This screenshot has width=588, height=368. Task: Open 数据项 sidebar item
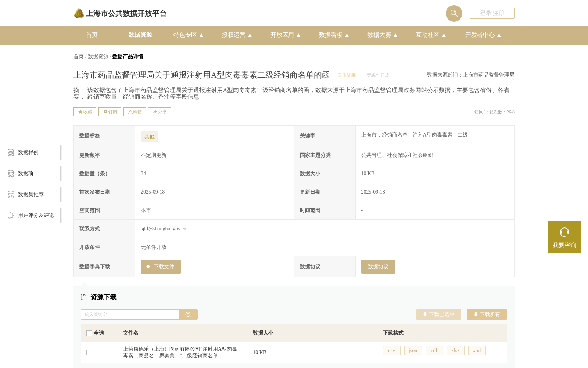31,173
